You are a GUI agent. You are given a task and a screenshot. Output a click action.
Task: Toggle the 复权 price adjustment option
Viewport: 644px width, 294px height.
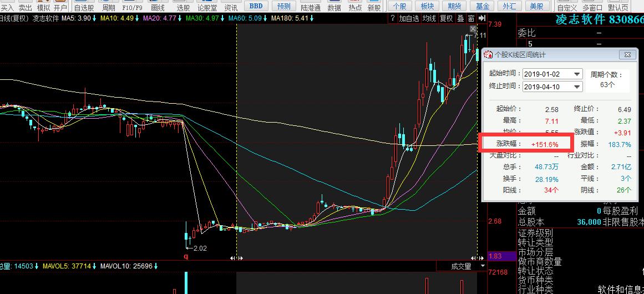click(x=447, y=18)
